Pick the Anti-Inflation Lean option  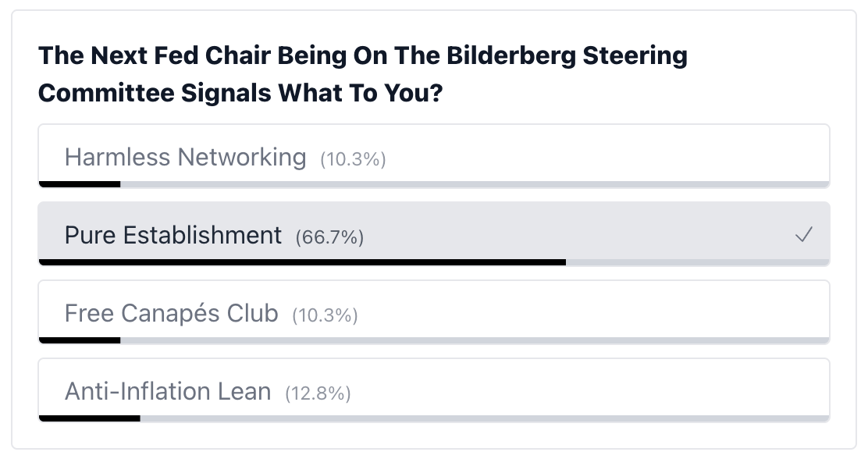[x=168, y=391]
